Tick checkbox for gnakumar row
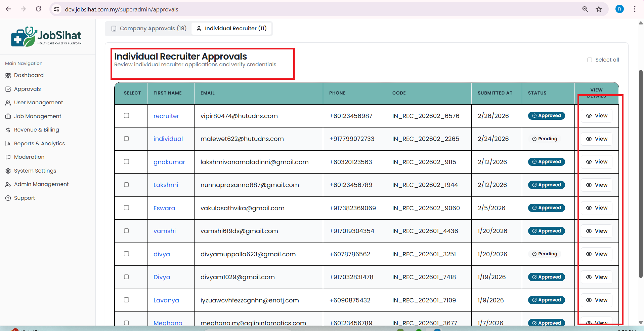This screenshot has width=644, height=331. point(126,162)
